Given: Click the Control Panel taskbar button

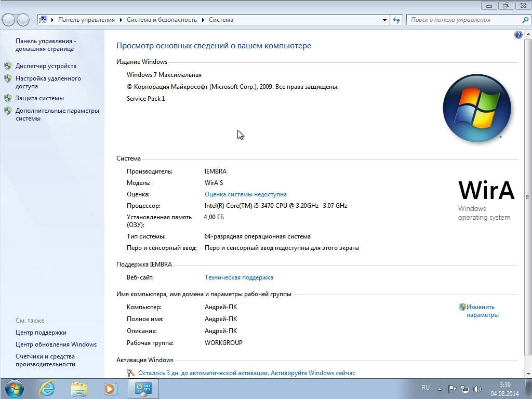Looking at the screenshot, I should pyautogui.click(x=143, y=389).
